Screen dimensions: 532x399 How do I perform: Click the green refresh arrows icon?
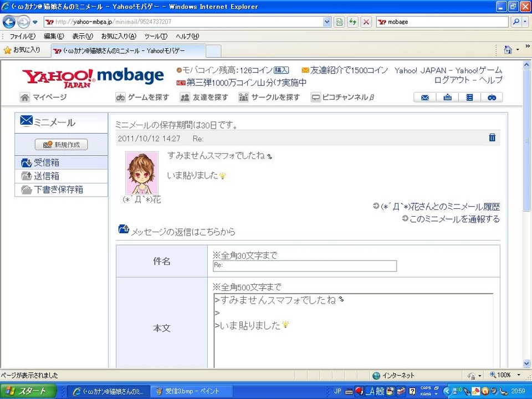click(x=353, y=22)
